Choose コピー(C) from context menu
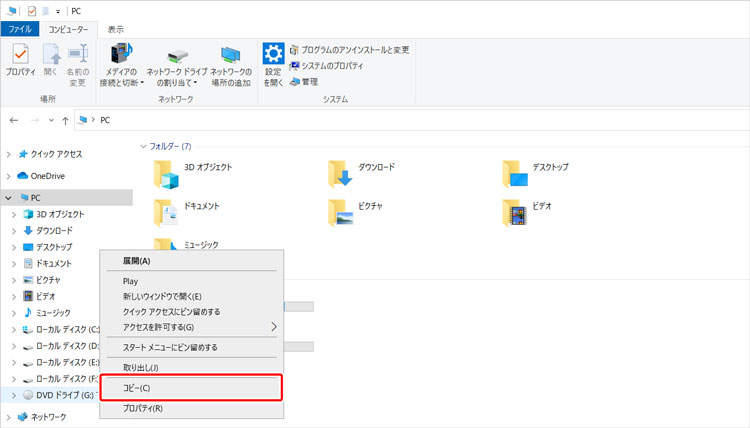This screenshot has width=750, height=428. coord(191,388)
